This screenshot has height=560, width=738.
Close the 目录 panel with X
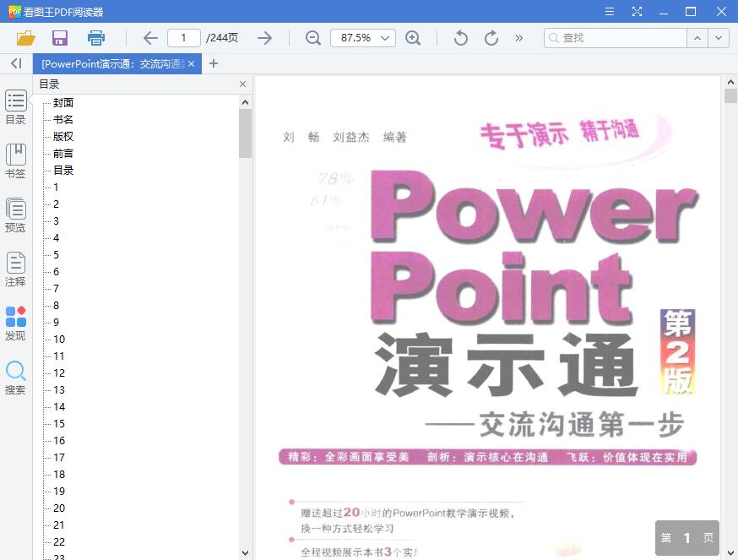click(242, 84)
